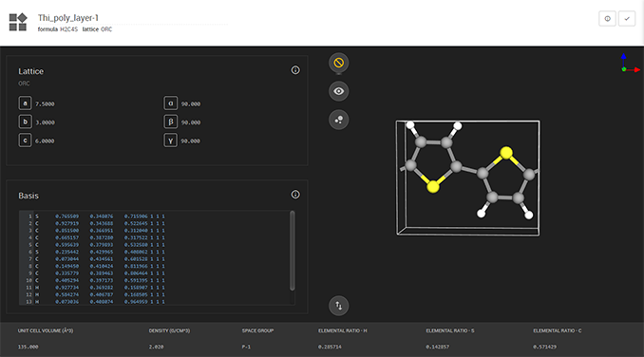Click the white hydrogen atom at top-left of cell
Viewport: 644px width, 357px height.
tap(410, 125)
